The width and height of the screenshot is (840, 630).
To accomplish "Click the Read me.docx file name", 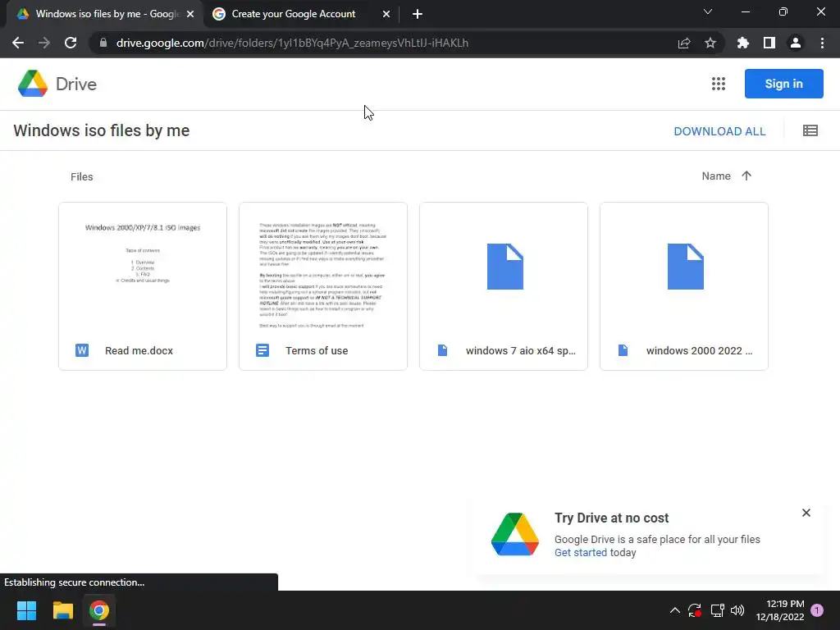I will point(139,351).
